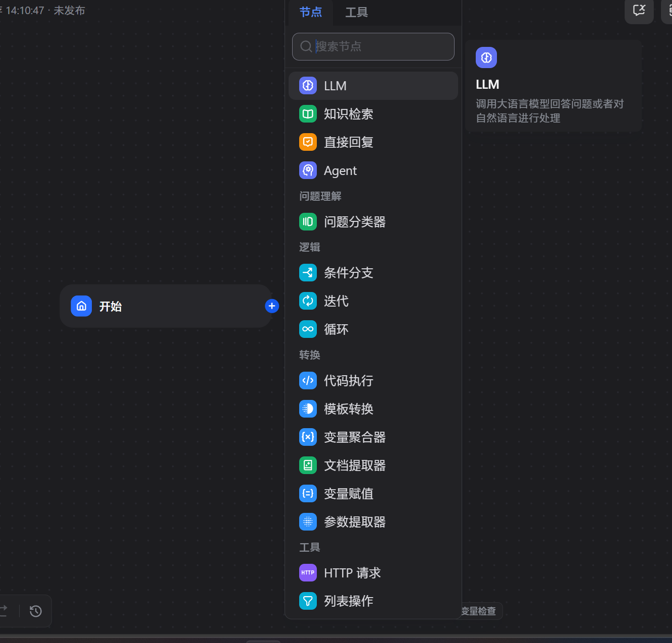Image resolution: width=672 pixels, height=643 pixels.
Task: Click the chat preview icon at top right
Action: point(639,10)
